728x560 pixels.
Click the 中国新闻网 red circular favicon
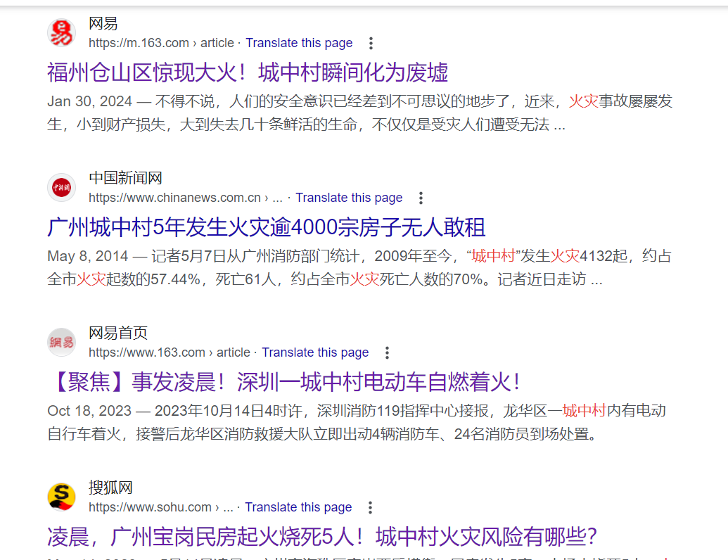pyautogui.click(x=61, y=188)
